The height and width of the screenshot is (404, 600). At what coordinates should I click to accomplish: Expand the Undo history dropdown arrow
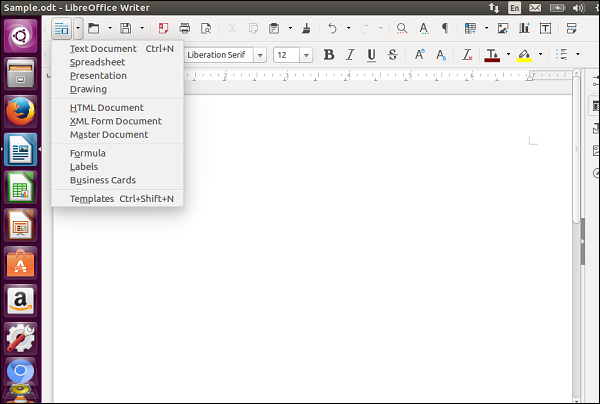(348, 28)
